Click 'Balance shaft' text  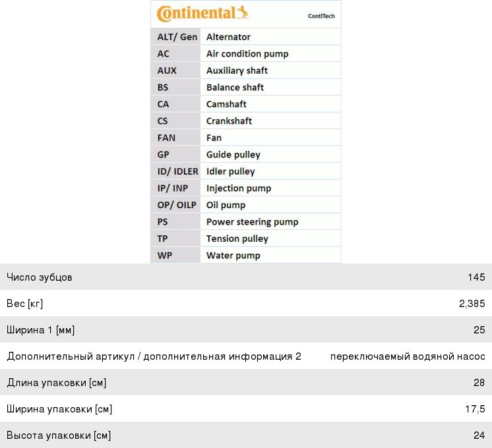235,87
